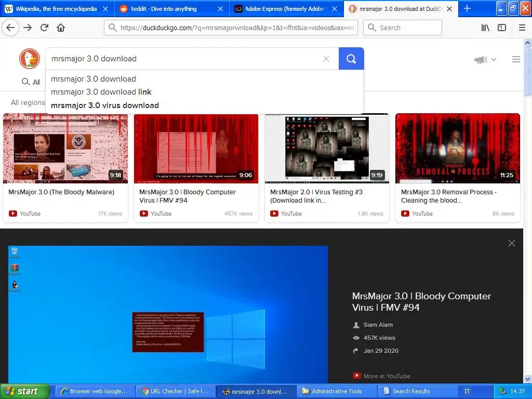Close the Adobe Express tab
This screenshot has height=399, width=532.
335,9
